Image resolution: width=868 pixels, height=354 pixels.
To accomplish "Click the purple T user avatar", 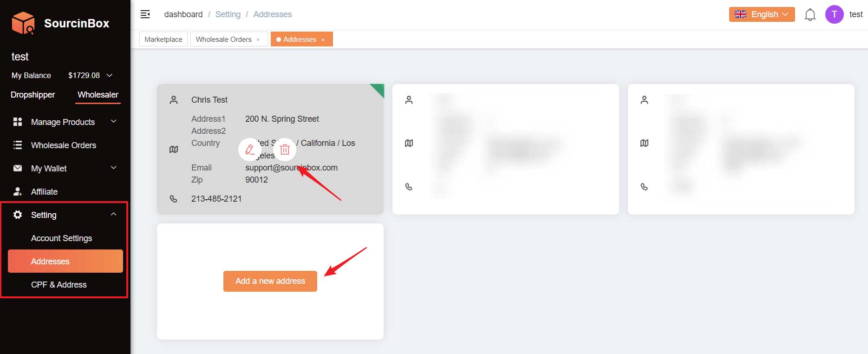I will pyautogui.click(x=834, y=14).
